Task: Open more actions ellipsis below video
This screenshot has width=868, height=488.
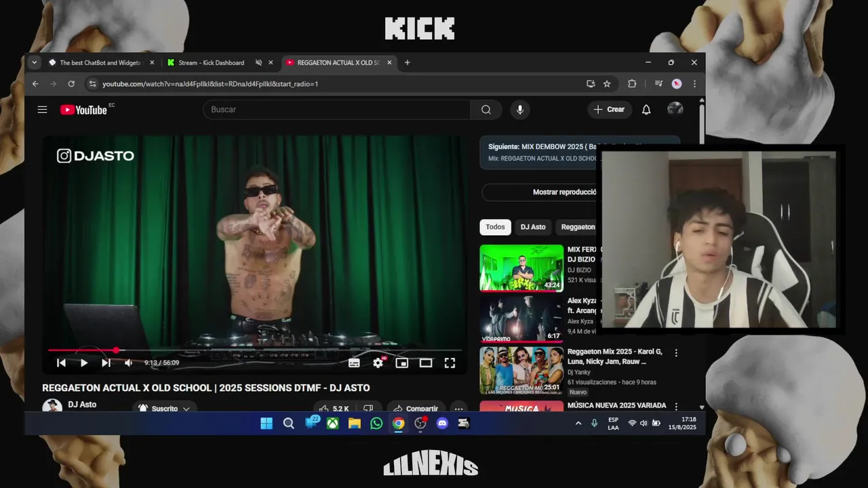Action: click(458, 409)
